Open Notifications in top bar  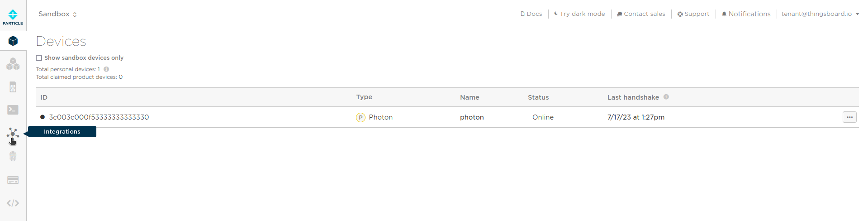tap(746, 14)
